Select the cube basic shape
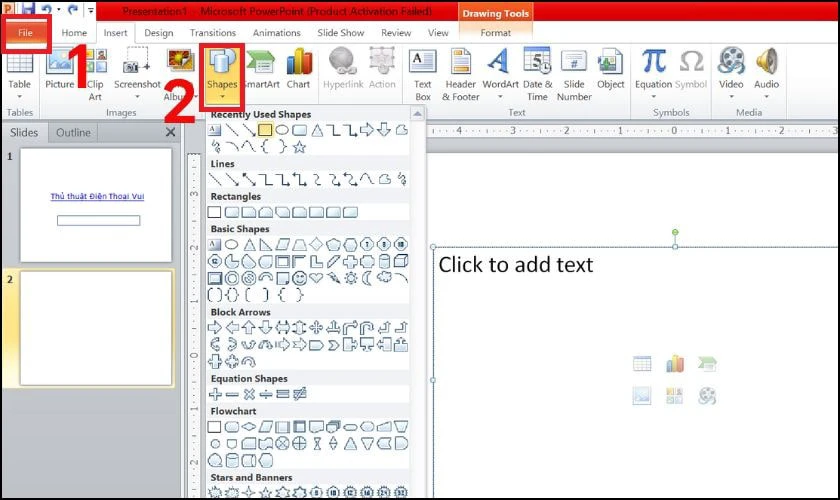The height and width of the screenshot is (500, 840). (x=401, y=261)
